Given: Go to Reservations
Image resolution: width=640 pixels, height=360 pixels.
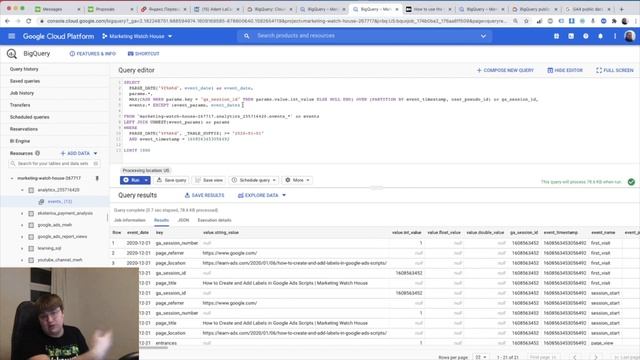Looking at the screenshot, I should tap(24, 129).
